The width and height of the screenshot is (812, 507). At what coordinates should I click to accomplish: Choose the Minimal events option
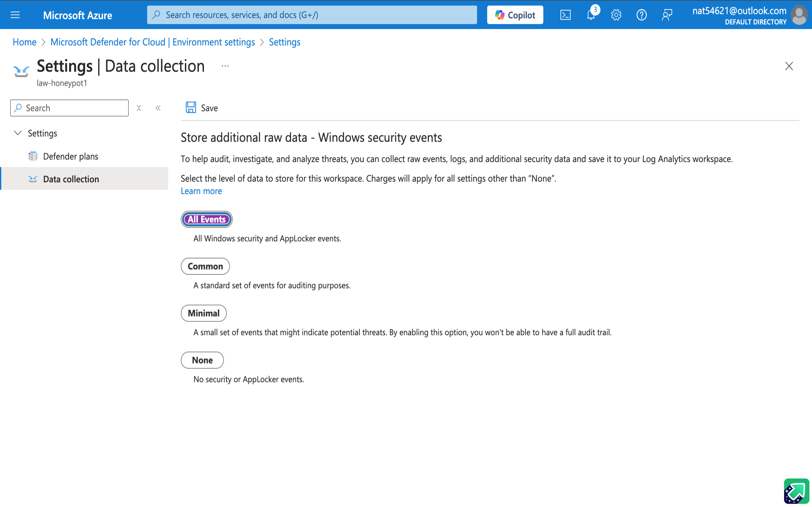tap(203, 313)
